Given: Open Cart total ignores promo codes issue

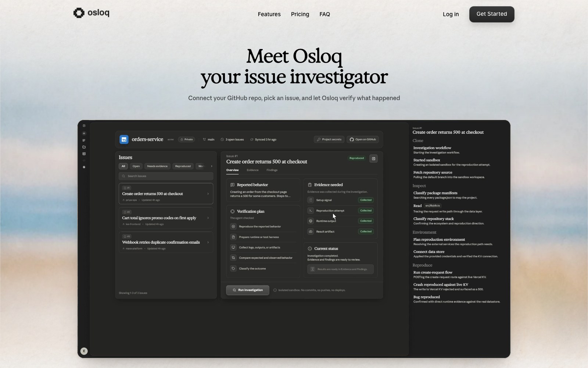Looking at the screenshot, I should tap(166, 218).
